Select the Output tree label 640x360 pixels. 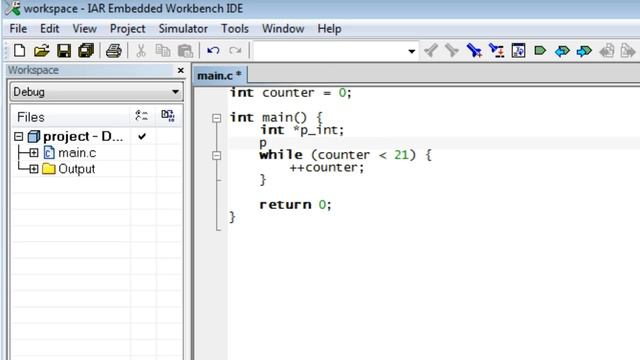pos(76,169)
